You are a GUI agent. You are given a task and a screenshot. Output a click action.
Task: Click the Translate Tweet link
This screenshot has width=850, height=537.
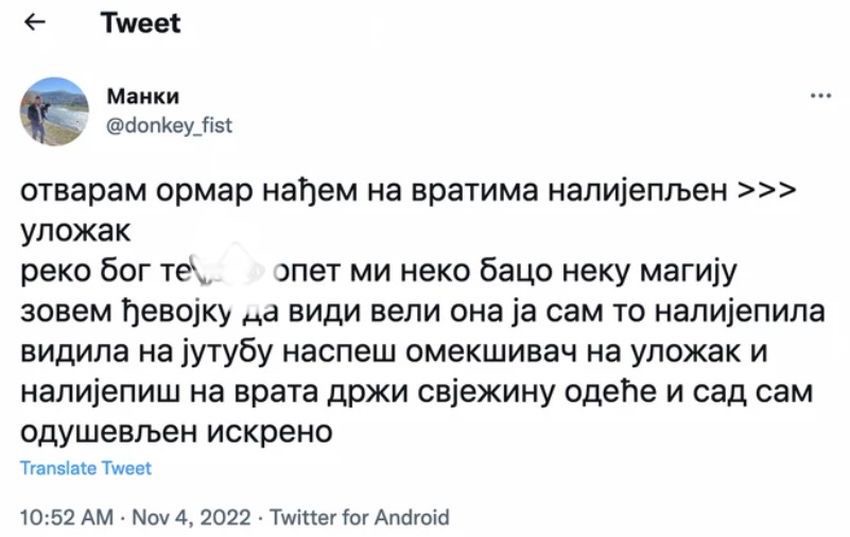point(86,468)
